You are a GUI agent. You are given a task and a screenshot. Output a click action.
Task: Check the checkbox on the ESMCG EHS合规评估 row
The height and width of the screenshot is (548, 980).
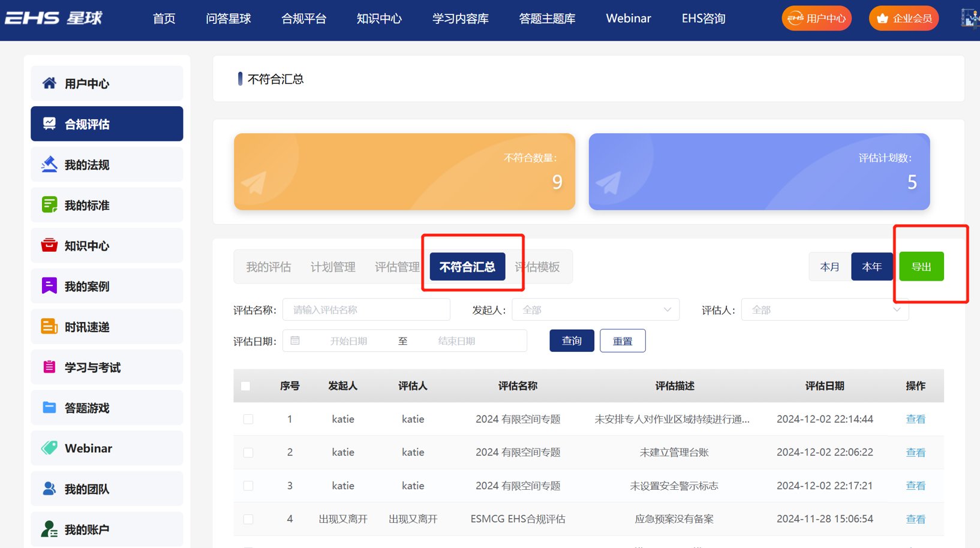(x=248, y=519)
